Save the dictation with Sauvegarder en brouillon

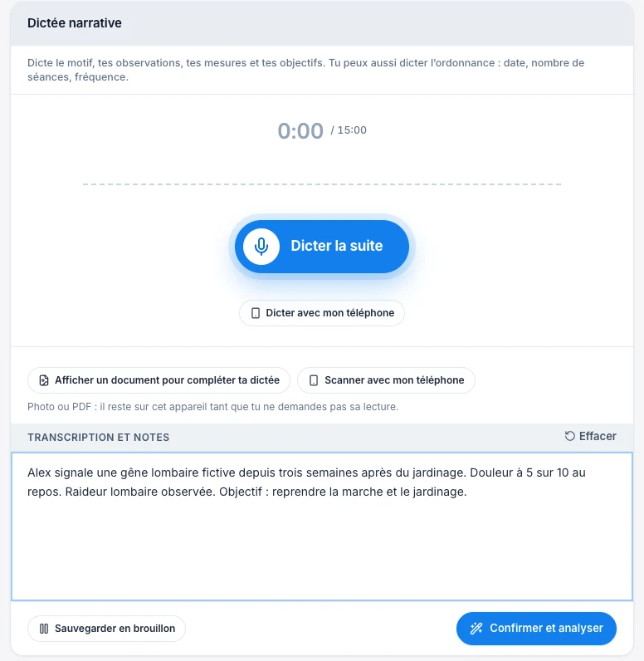[x=106, y=629]
